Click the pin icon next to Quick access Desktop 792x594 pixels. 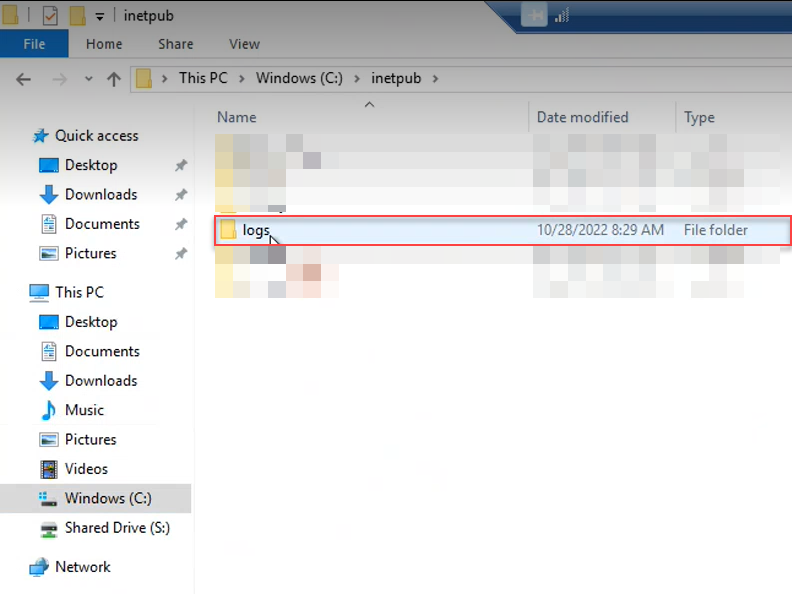click(x=180, y=166)
